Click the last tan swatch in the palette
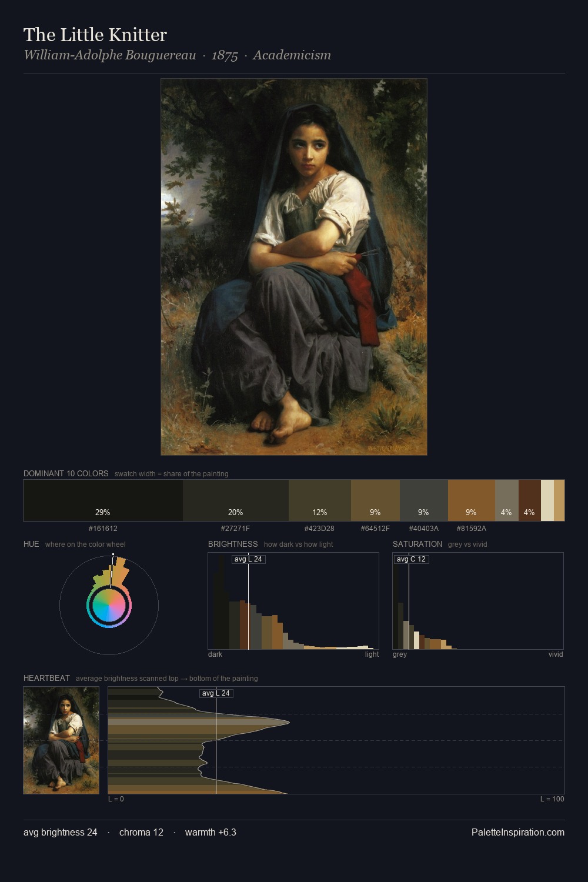This screenshot has height=882, width=588. point(559,500)
